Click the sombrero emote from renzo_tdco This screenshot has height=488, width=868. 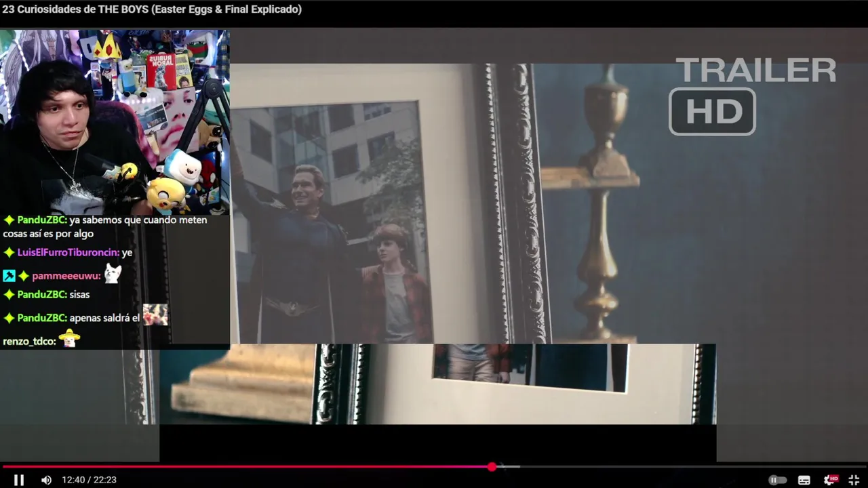68,338
